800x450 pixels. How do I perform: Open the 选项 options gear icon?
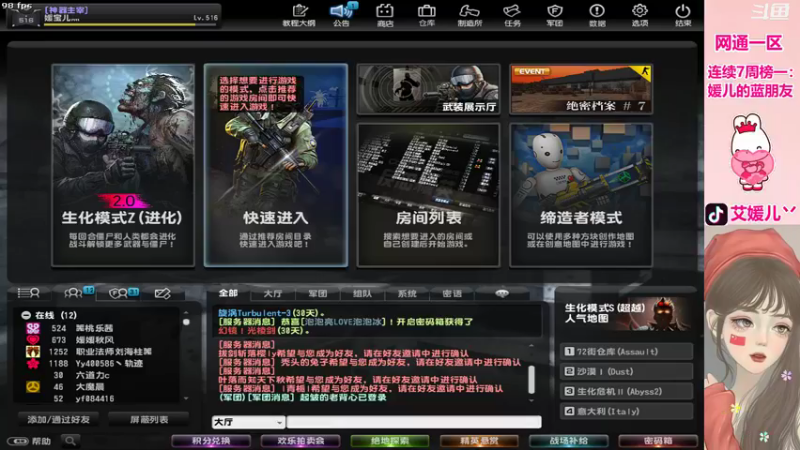[x=640, y=15]
